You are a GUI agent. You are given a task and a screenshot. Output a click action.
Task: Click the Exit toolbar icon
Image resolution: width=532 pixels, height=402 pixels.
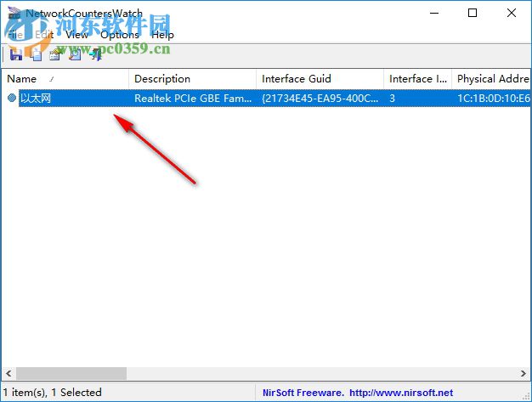[96, 54]
